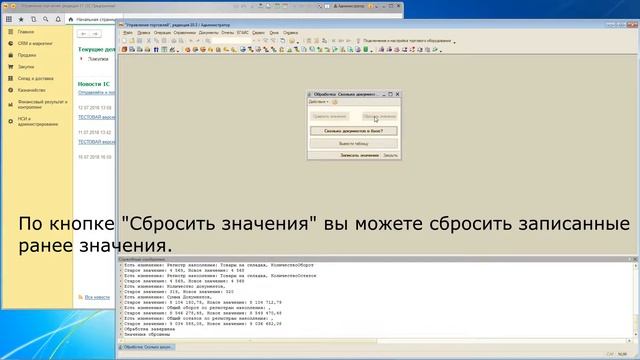Viewport: 640px width, 360px height.
Task: Click the horizontal scrollbar of the messages panel
Action: pos(376,340)
